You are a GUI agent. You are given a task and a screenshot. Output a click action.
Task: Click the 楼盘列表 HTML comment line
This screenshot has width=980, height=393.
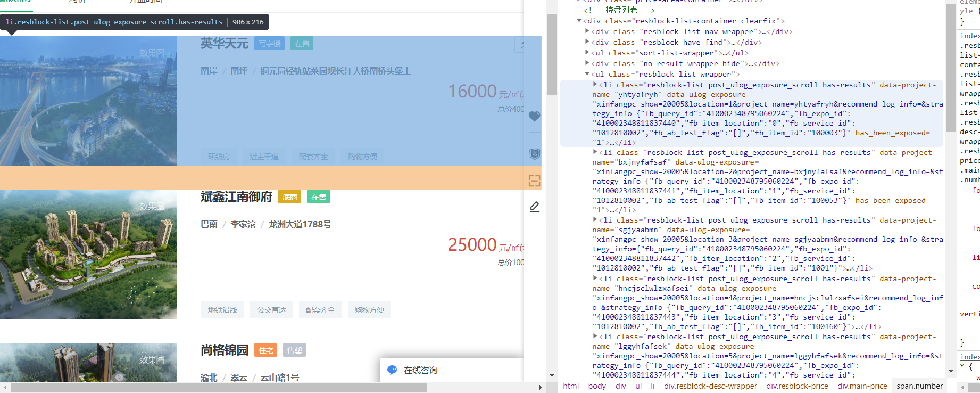[619, 10]
